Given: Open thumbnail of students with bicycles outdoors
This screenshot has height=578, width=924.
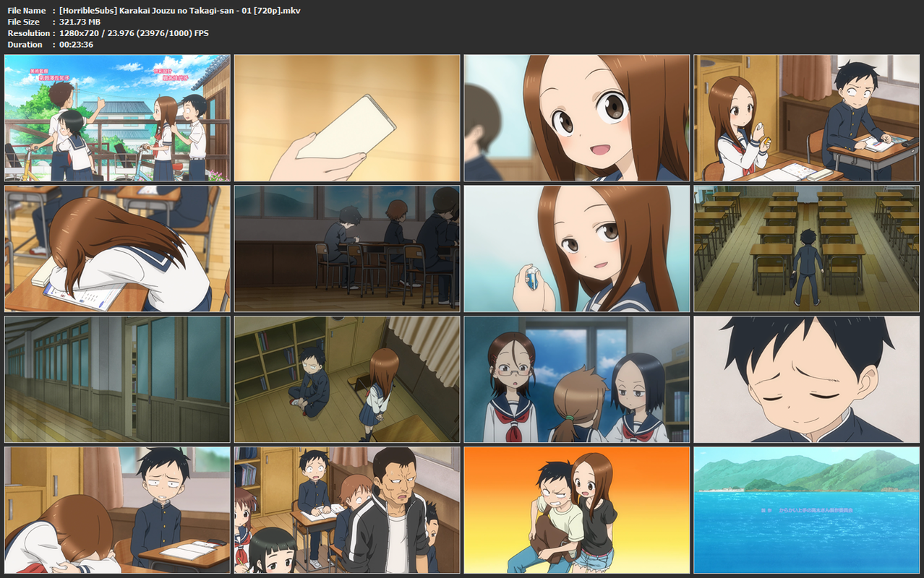Looking at the screenshot, I should point(117,118).
